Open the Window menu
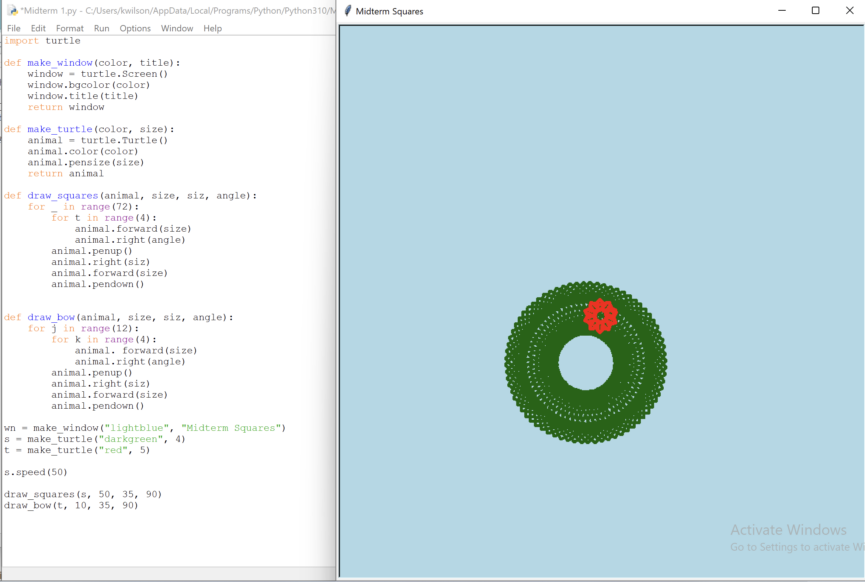Screen dimensions: 865x582 click(177, 28)
